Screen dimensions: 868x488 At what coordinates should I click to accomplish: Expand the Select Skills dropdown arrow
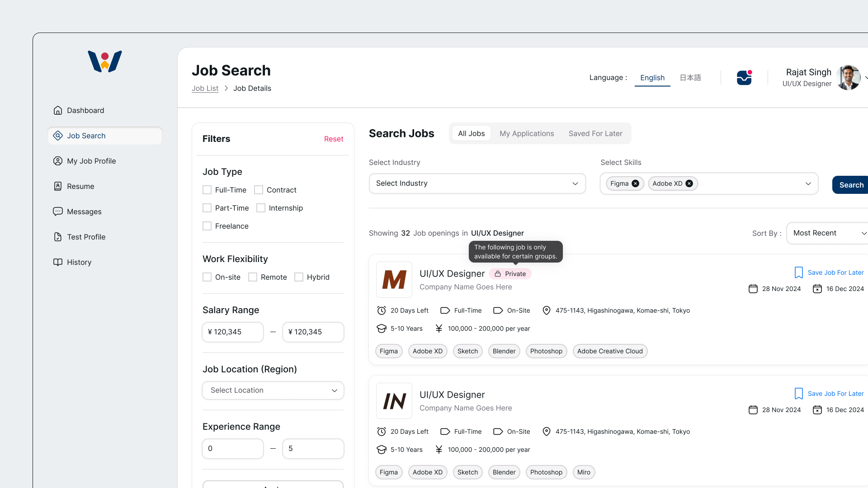click(x=808, y=183)
